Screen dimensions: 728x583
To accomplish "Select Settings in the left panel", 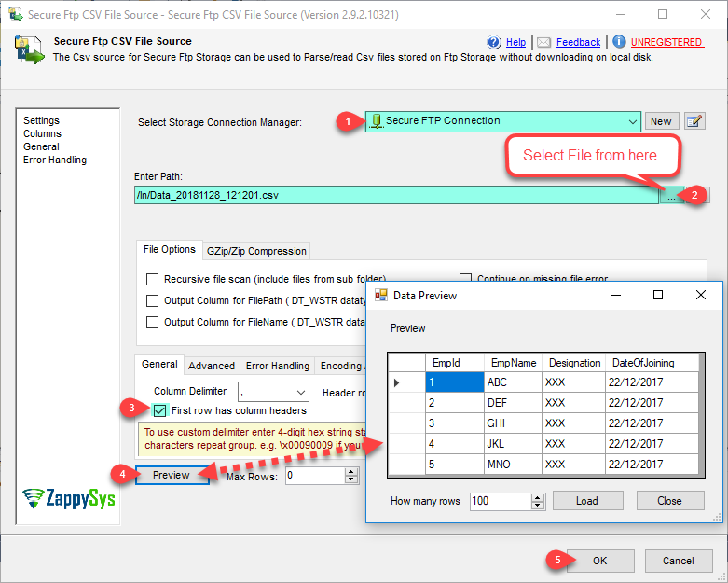I will (41, 120).
